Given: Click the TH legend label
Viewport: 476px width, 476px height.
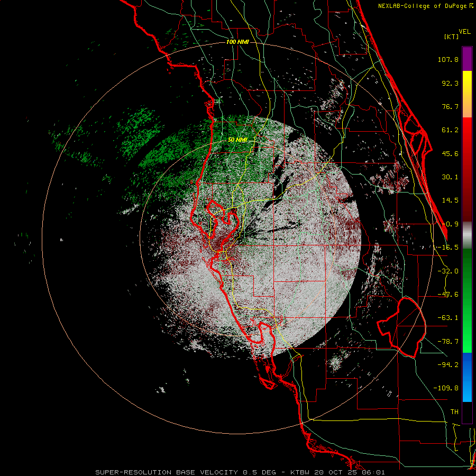Looking at the screenshot, I should point(454,412).
